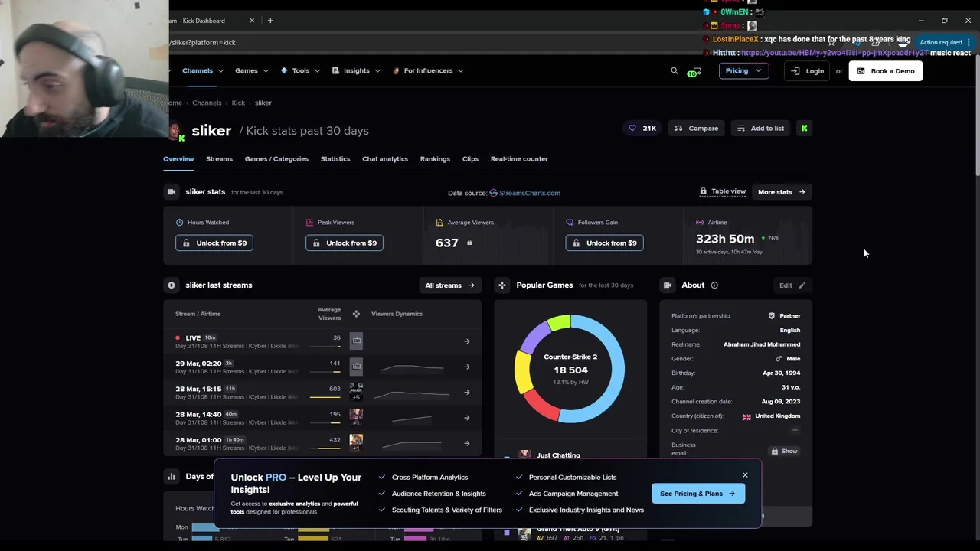Open the Pricing dropdown
This screenshot has width=980, height=551.
(743, 71)
